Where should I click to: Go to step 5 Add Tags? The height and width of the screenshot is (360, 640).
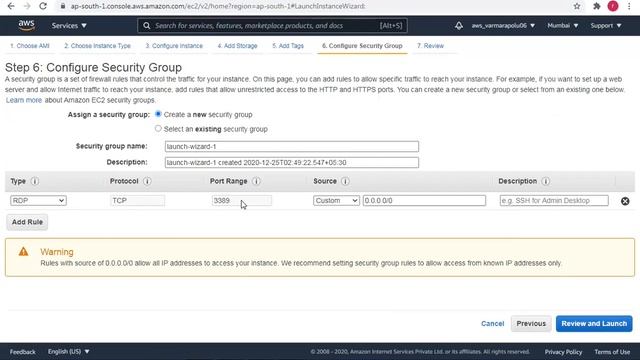[288, 46]
